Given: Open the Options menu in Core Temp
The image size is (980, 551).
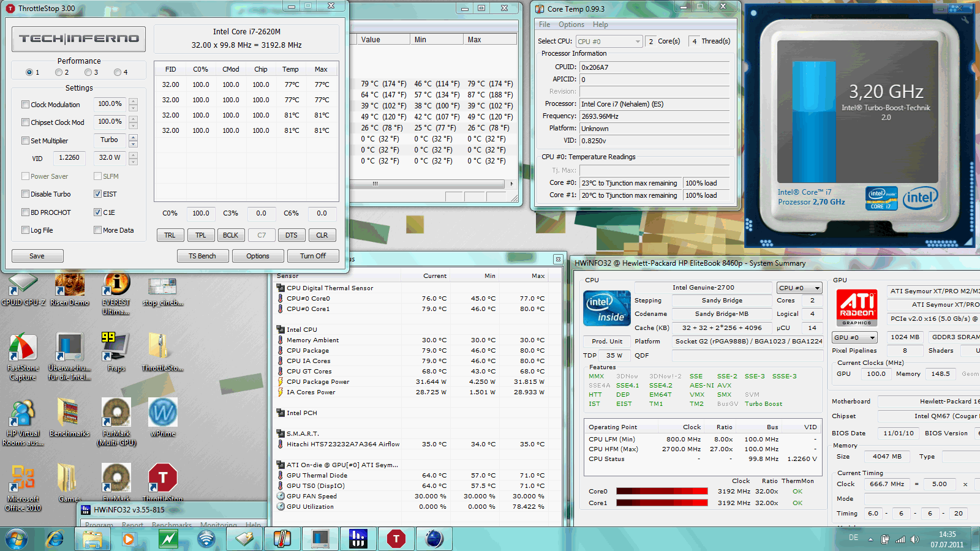Looking at the screenshot, I should [571, 24].
